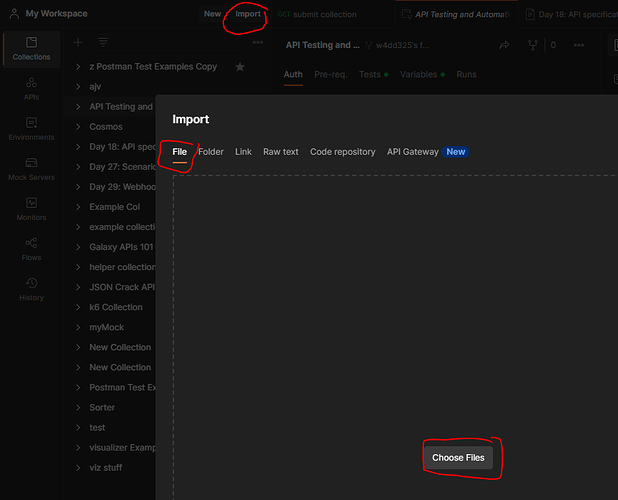Open the Flows sidebar section
Image resolution: width=618 pixels, height=500 pixels.
pyautogui.click(x=31, y=250)
